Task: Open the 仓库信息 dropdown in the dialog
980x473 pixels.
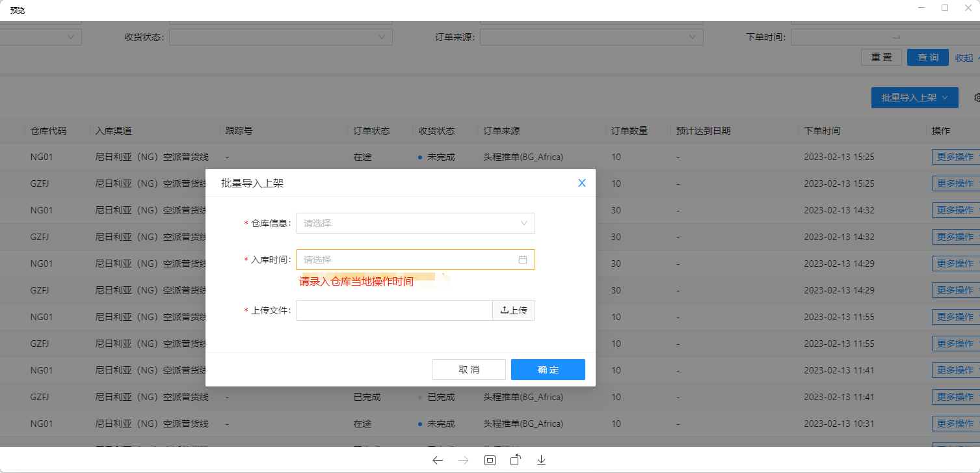Action: tap(416, 223)
